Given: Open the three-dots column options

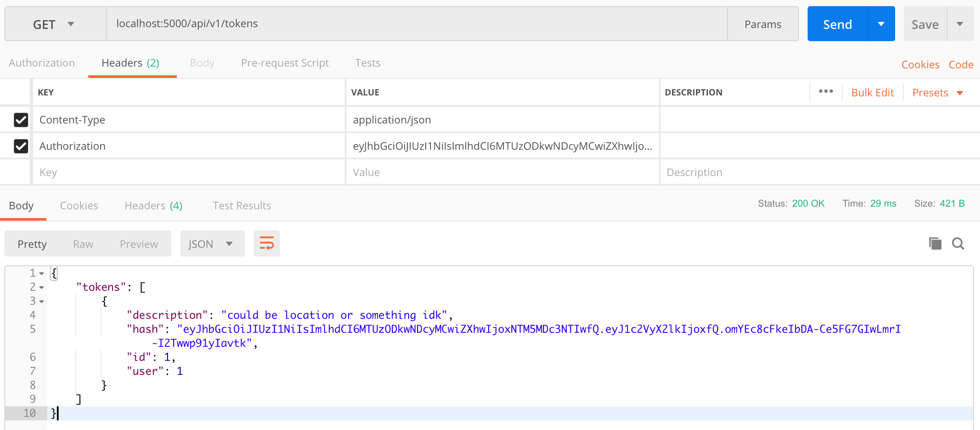Looking at the screenshot, I should (826, 92).
